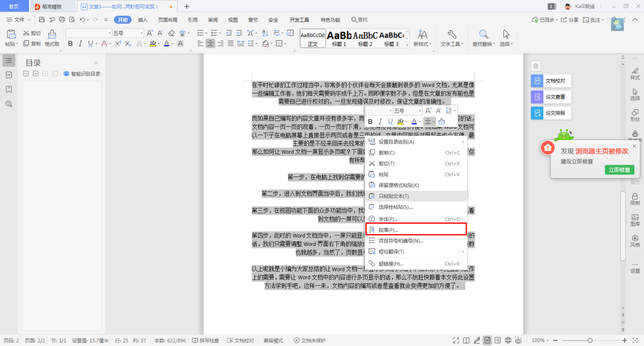Open the font size dropdown showing 五号

click(x=127, y=33)
